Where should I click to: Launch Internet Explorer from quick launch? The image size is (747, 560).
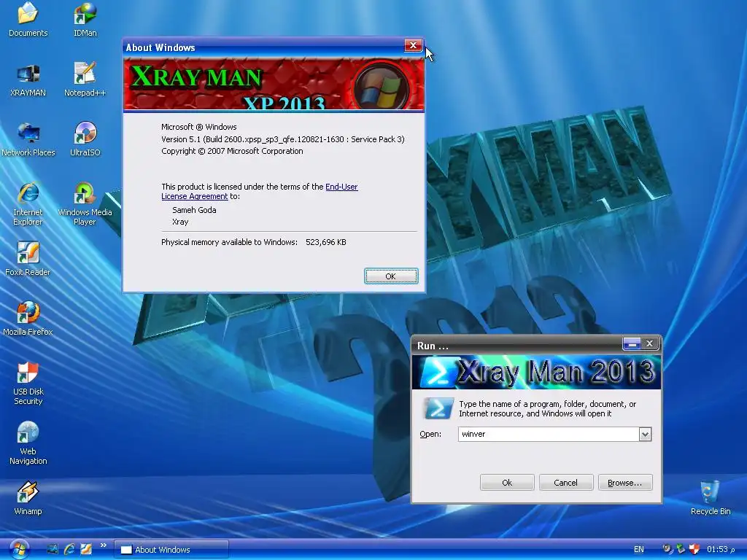click(69, 549)
